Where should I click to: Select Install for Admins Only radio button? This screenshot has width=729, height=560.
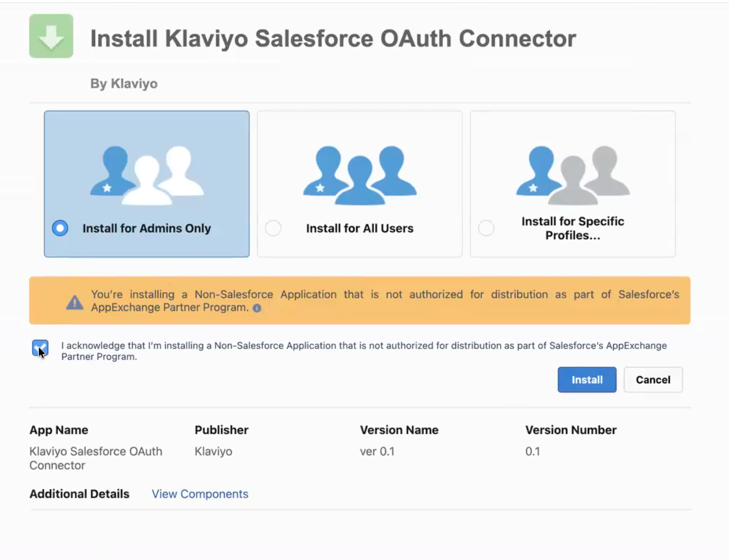[x=60, y=228]
